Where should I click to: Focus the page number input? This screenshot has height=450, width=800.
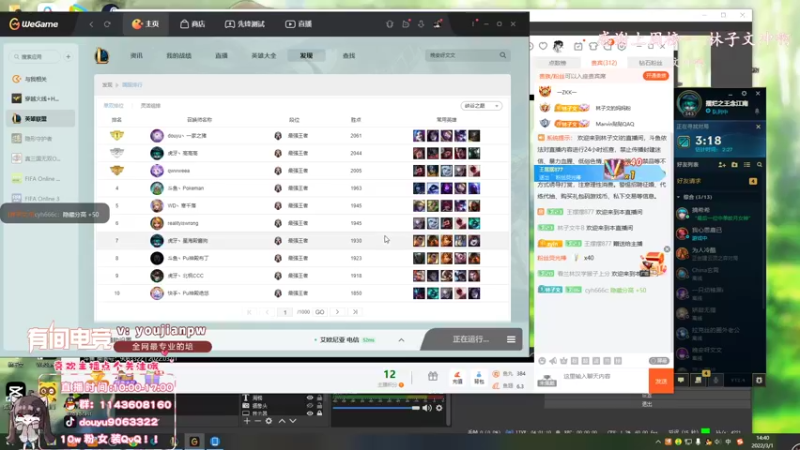pos(285,312)
